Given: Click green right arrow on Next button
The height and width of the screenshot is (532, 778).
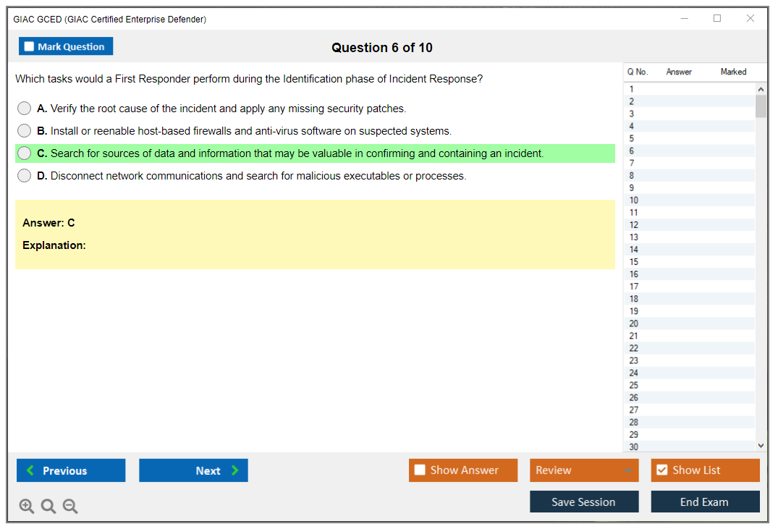Looking at the screenshot, I should (x=235, y=470).
